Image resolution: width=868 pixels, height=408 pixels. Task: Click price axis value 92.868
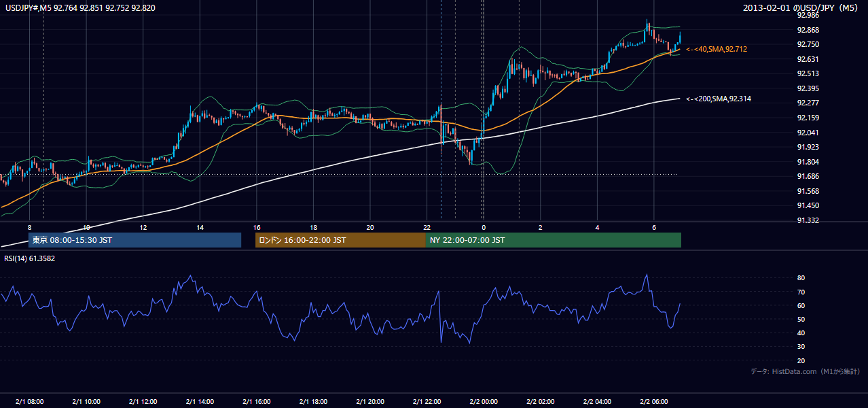(808, 30)
